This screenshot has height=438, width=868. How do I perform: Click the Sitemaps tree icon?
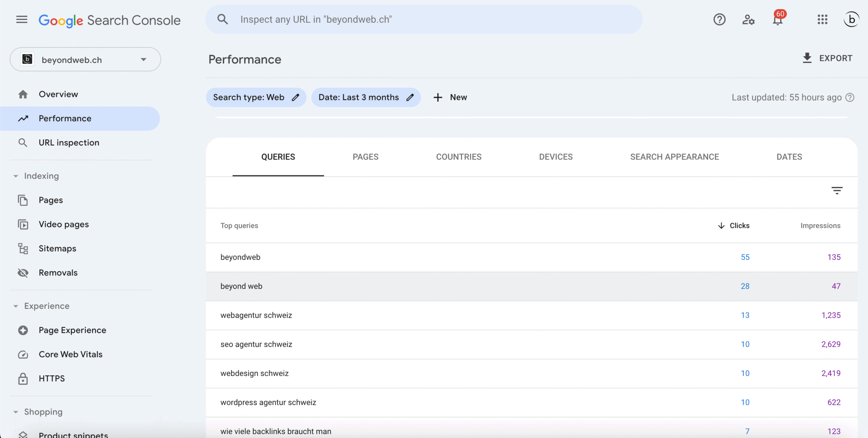(23, 249)
